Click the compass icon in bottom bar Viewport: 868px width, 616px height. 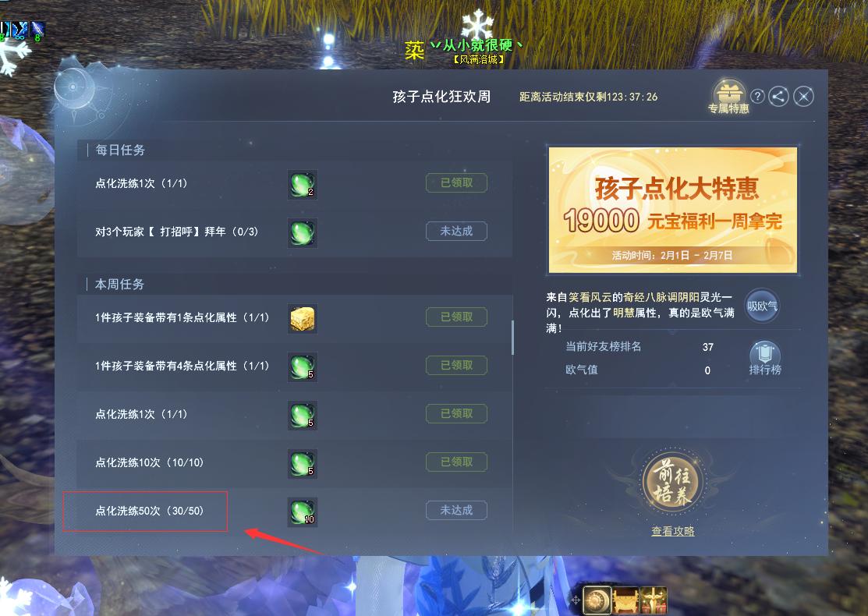[597, 600]
